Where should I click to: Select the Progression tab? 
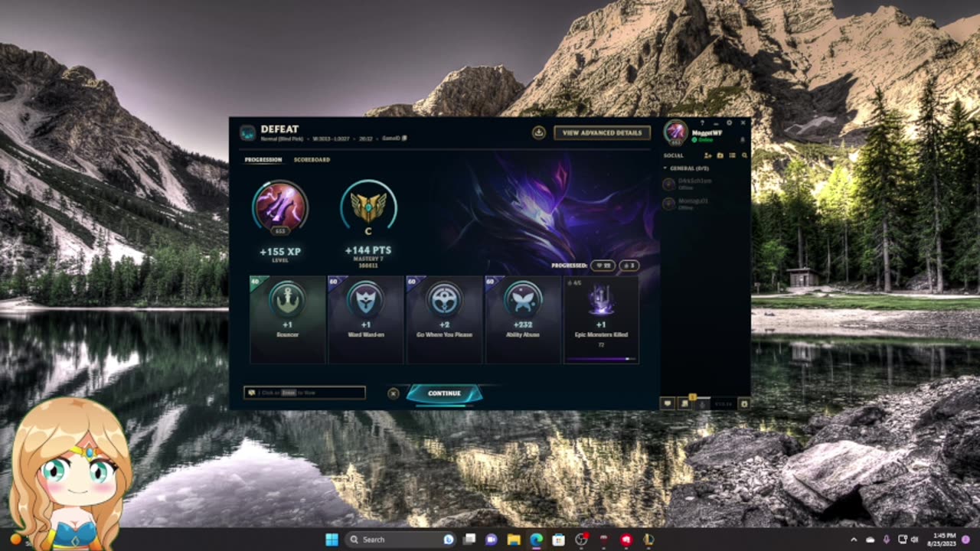263,160
